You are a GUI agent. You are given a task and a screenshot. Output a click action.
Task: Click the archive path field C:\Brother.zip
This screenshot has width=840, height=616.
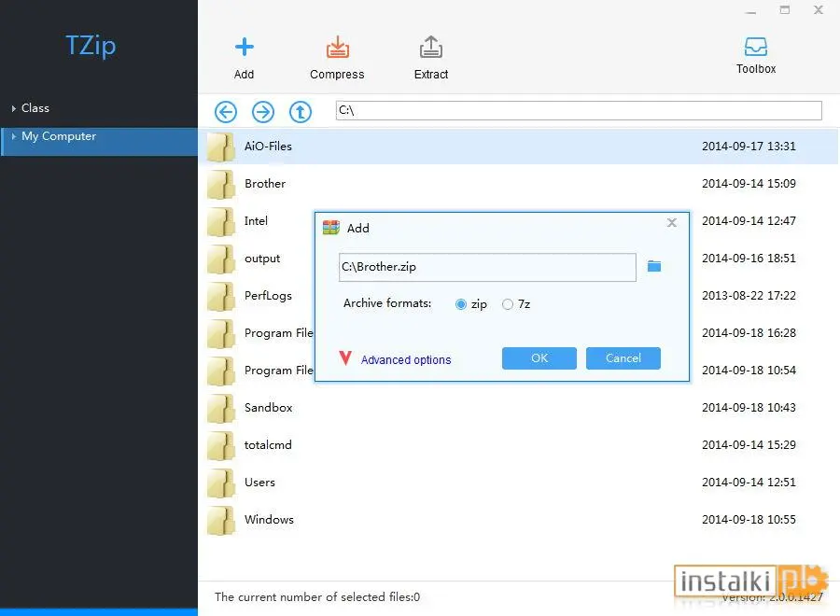(487, 267)
